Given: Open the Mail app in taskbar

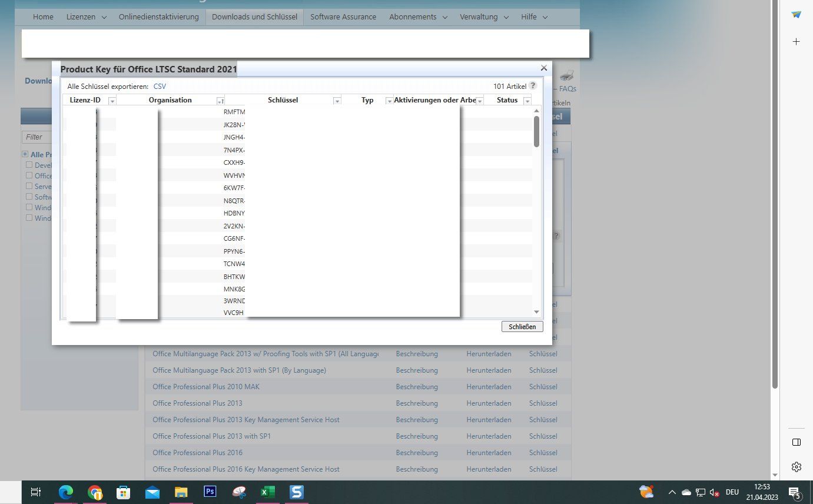Looking at the screenshot, I should coord(152,492).
